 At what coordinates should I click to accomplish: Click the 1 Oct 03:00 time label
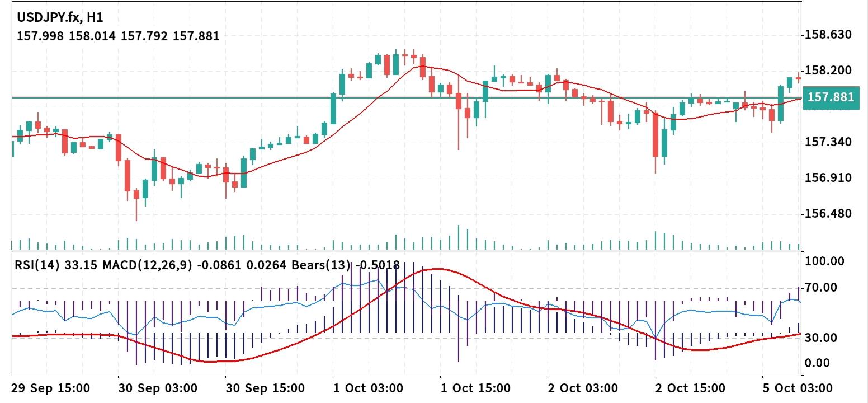tap(368, 388)
